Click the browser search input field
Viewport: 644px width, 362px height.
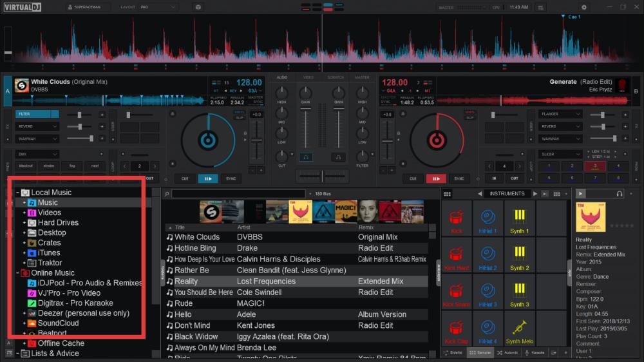pos(239,193)
